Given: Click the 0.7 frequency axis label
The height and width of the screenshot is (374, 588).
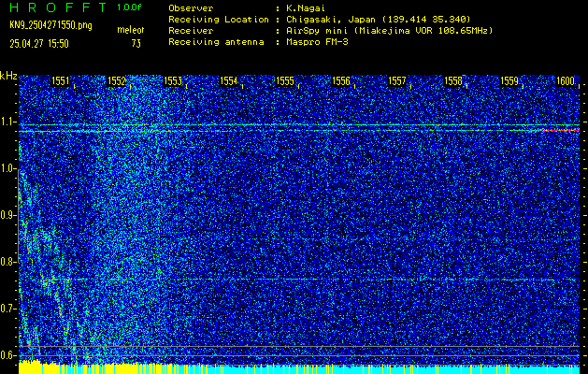Looking at the screenshot, I should pos(7,309).
